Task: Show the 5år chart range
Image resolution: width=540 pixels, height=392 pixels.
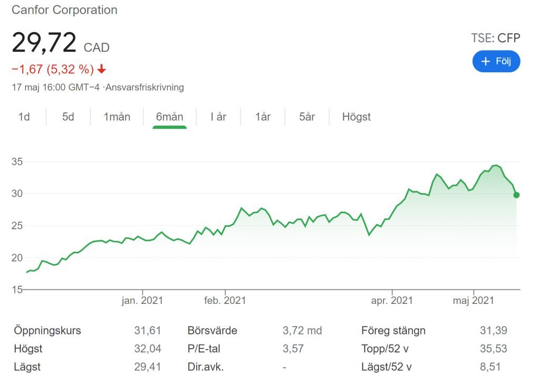Action: (x=307, y=117)
